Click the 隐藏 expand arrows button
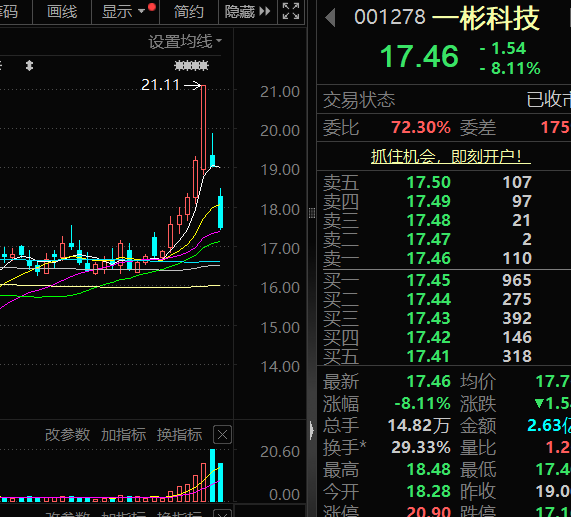The image size is (571, 517). click(x=248, y=12)
